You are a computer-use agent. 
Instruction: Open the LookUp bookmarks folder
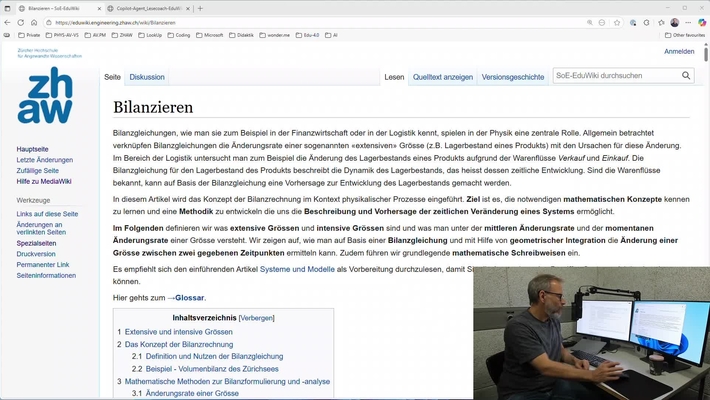150,35
